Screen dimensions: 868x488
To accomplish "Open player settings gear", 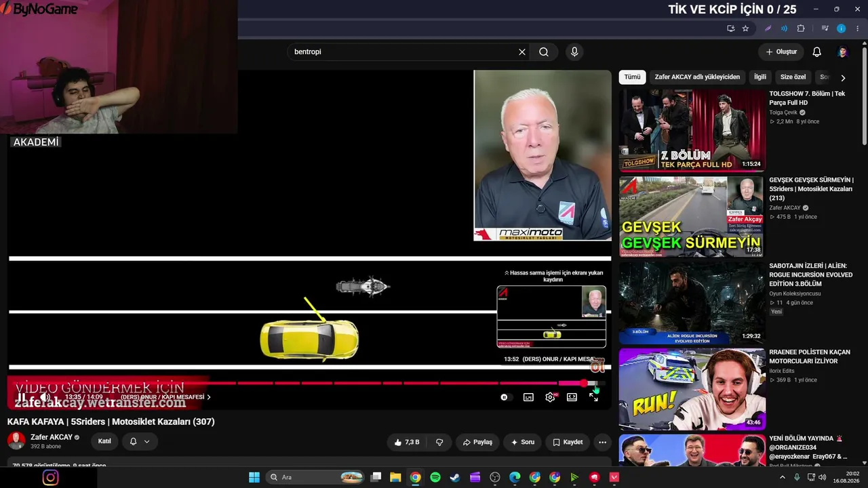I will (550, 397).
